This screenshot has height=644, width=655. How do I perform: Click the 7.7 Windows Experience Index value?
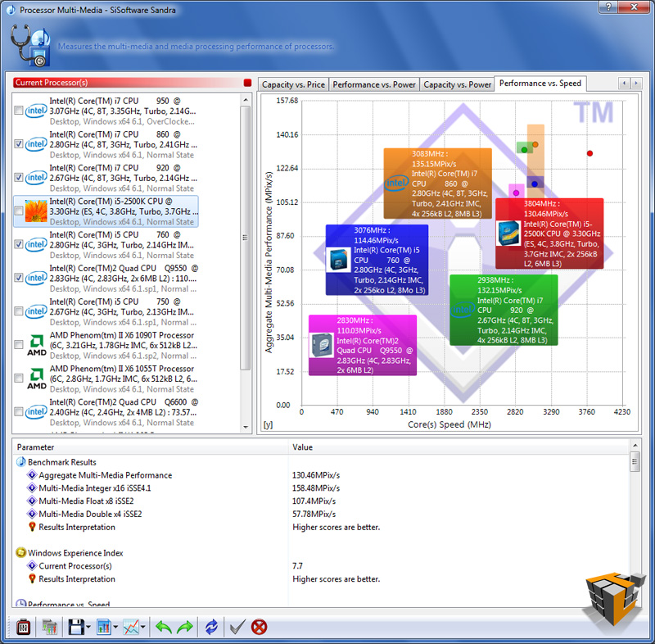click(x=297, y=566)
